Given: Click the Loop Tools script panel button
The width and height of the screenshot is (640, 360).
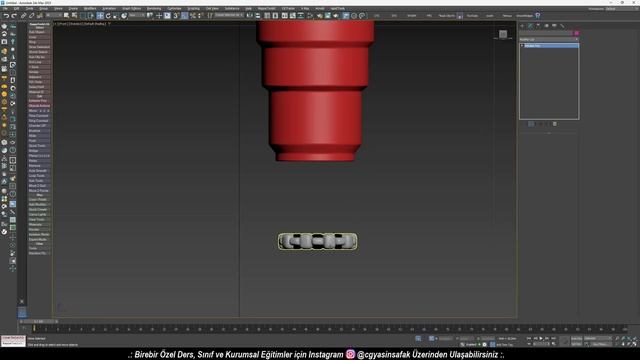Looking at the screenshot, I should coord(39,176).
